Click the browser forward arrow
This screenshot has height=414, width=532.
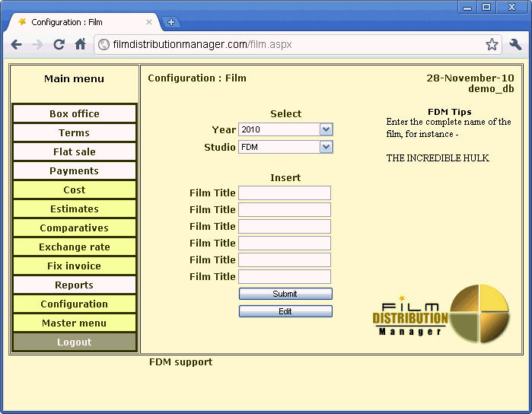pos(37,45)
